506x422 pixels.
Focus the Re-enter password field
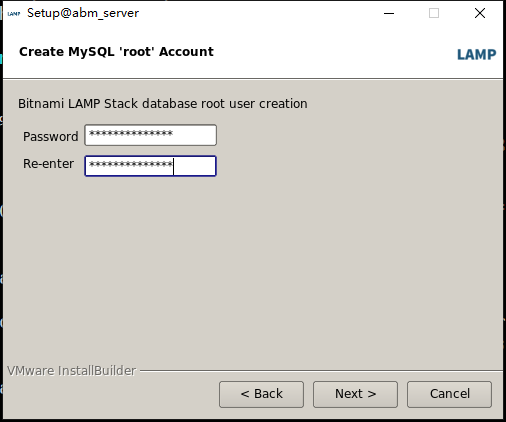(x=151, y=166)
